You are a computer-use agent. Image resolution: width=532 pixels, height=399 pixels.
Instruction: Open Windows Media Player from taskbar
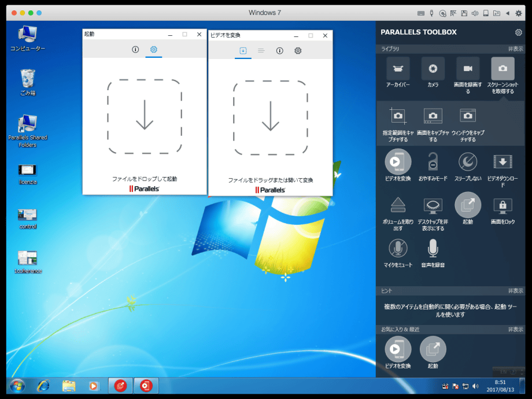[94, 386]
